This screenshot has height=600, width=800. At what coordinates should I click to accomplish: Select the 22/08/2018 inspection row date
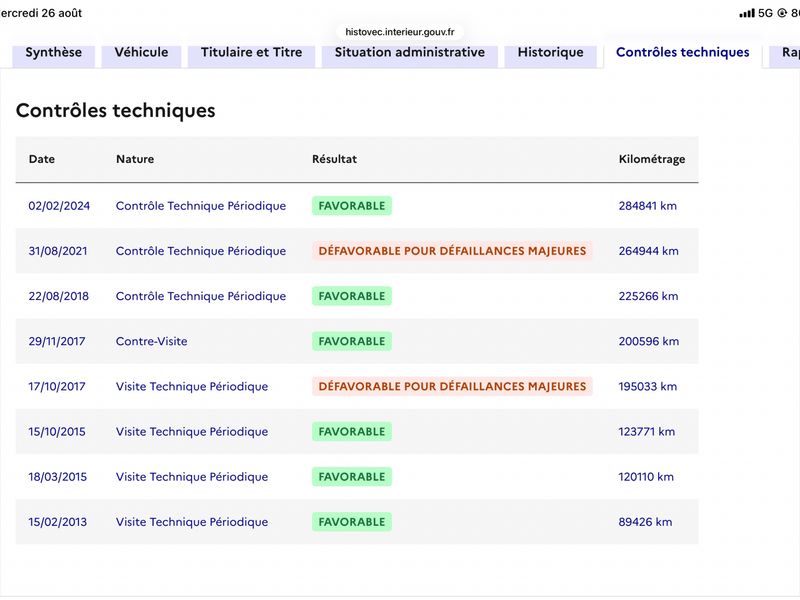[x=59, y=296]
